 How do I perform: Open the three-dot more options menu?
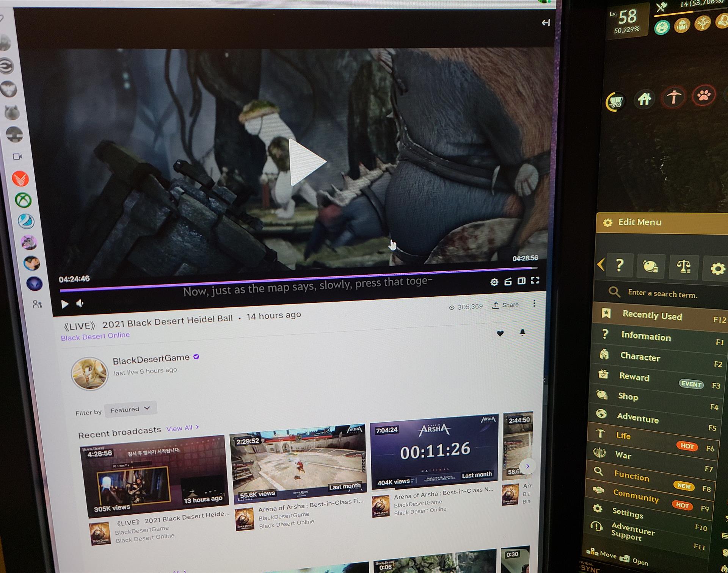(x=534, y=304)
